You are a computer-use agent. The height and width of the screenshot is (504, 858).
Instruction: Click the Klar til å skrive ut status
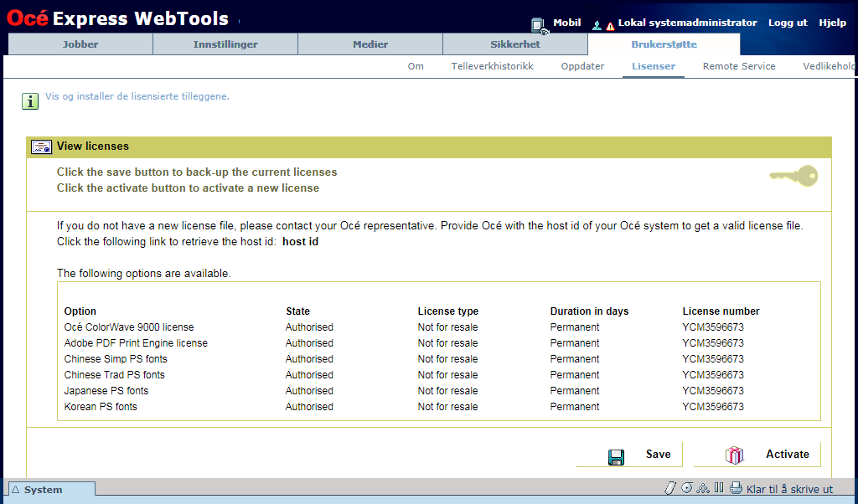click(x=789, y=489)
